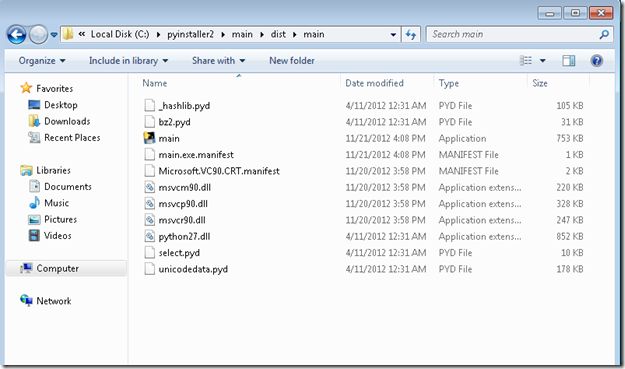Click 753 KB size of main
This screenshot has height=369, width=625.
pyautogui.click(x=570, y=138)
